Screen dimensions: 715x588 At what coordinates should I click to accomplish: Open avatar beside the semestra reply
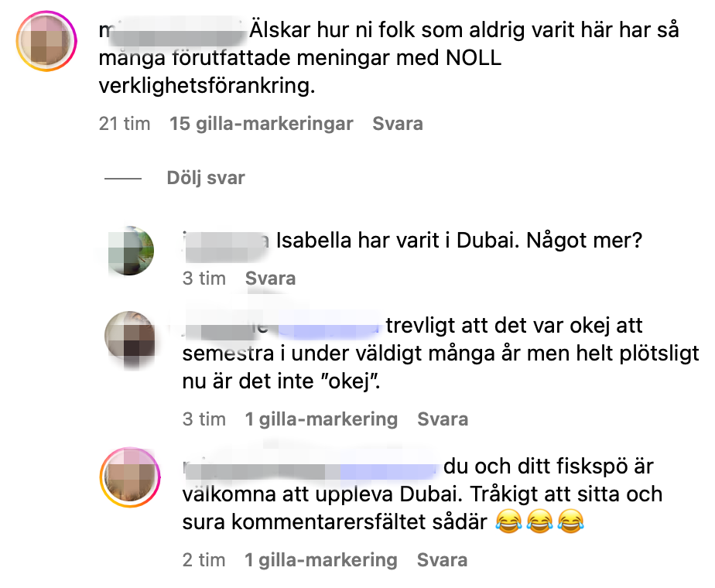tap(130, 337)
